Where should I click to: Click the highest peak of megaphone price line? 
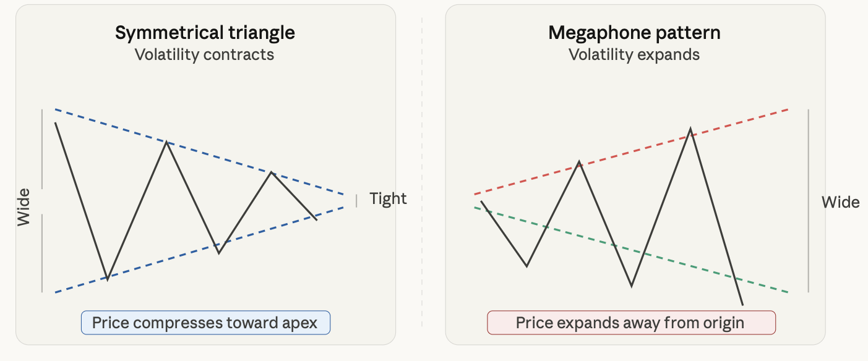coord(690,130)
